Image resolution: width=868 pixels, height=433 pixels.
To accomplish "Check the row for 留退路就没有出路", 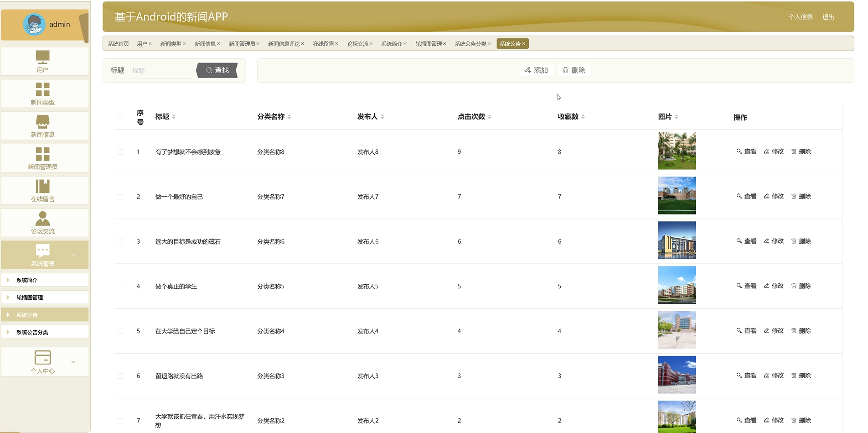I will 120,376.
